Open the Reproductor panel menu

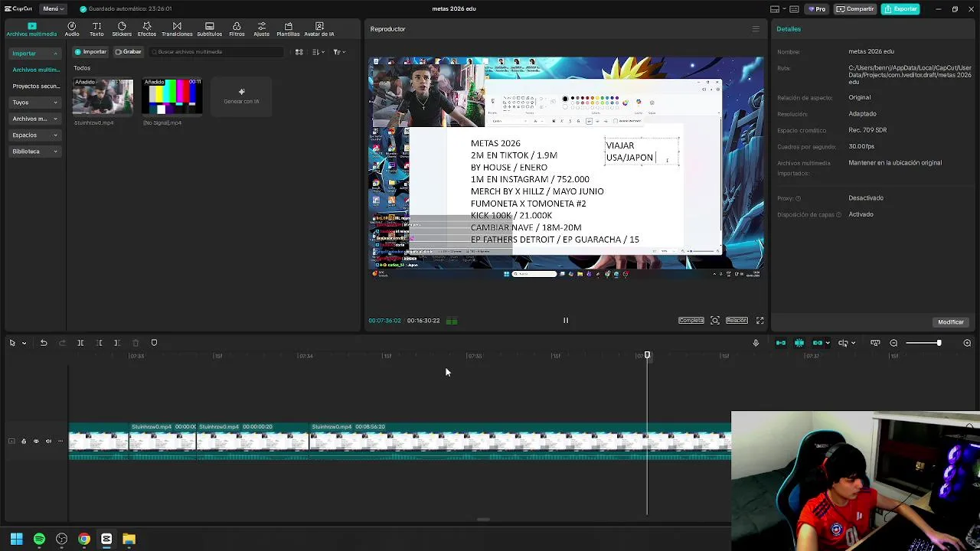(756, 29)
